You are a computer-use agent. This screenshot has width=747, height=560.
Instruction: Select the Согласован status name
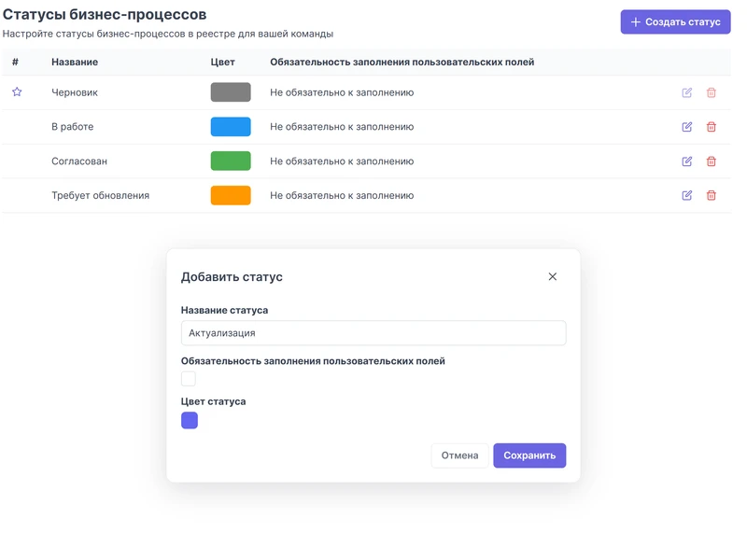79,161
